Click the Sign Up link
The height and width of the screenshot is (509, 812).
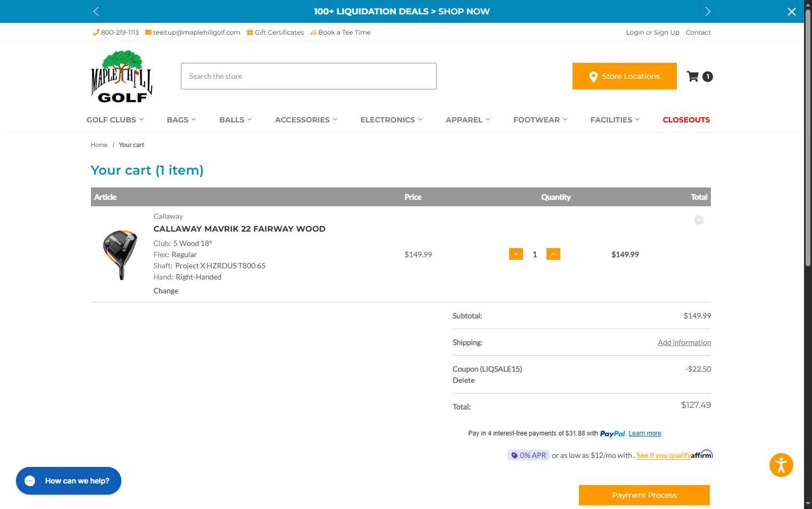tap(667, 32)
